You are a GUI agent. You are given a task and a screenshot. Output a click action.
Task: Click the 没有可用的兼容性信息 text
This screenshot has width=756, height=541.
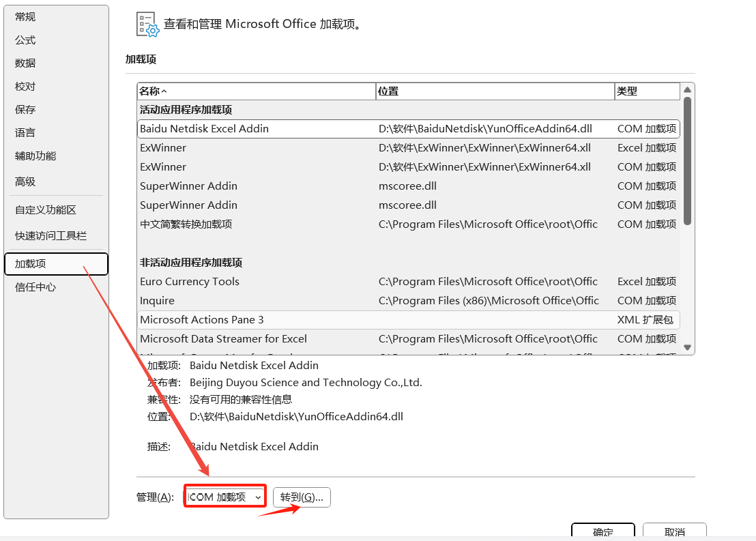pyautogui.click(x=241, y=399)
